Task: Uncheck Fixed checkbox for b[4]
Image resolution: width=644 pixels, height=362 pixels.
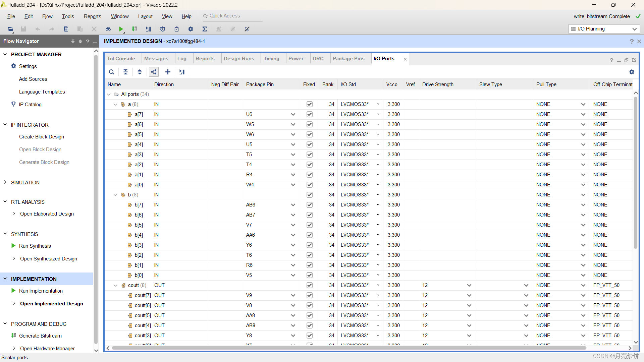Action: (310, 235)
